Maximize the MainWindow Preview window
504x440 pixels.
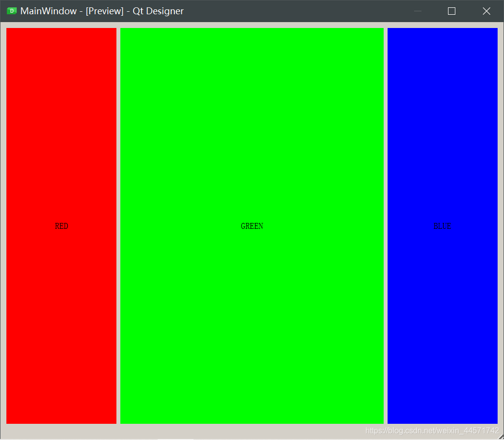tap(451, 11)
